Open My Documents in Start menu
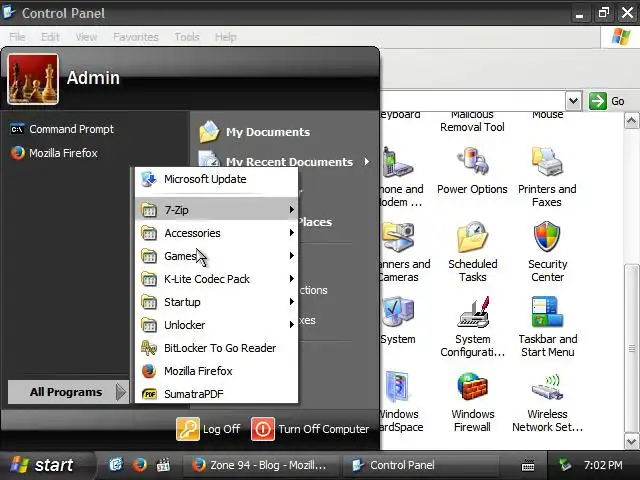Screen dimensions: 640x480 point(254,132)
